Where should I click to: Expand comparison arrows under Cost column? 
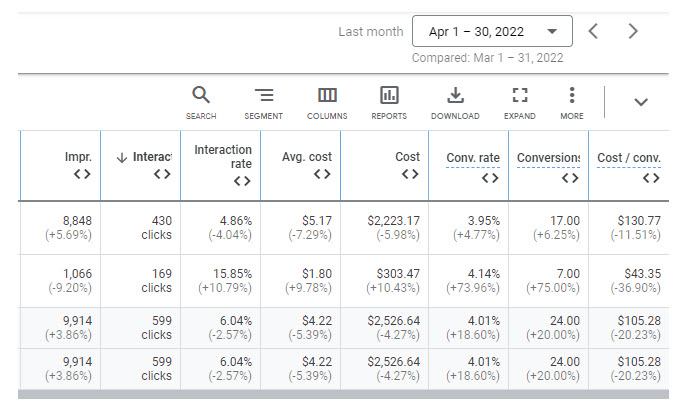click(x=410, y=174)
